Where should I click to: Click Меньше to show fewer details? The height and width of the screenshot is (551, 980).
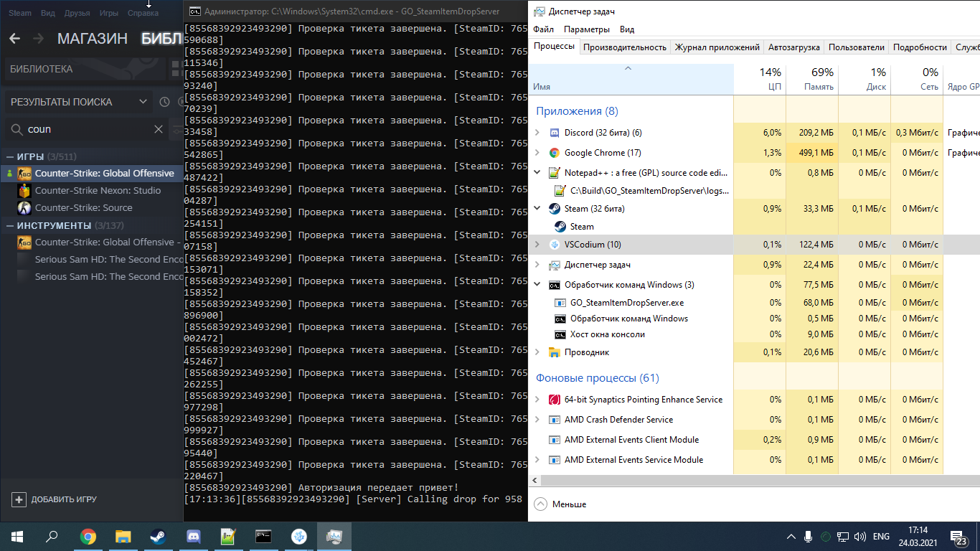click(561, 504)
